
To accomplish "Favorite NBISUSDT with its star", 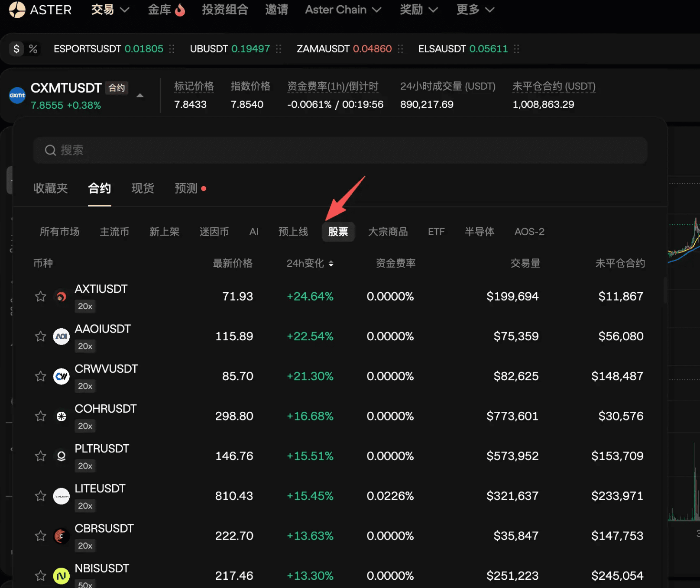I will (x=41, y=576).
